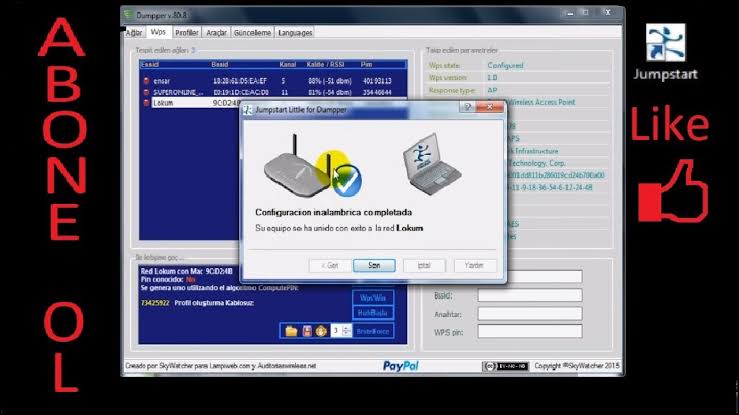Click the Bssid input field

[x=530, y=295]
